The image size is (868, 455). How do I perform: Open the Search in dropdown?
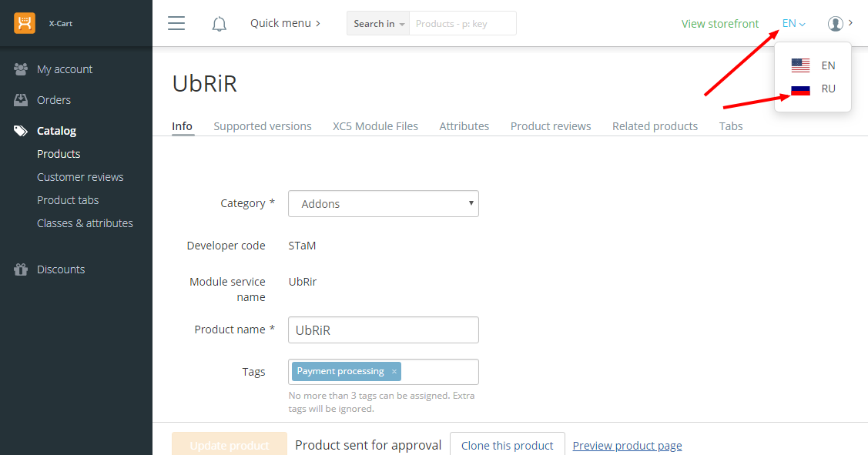tap(378, 24)
